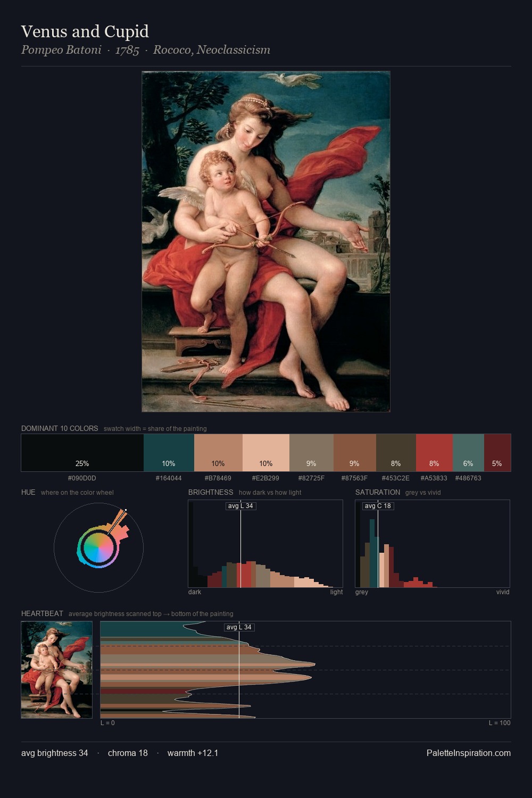Click the #090D0D black swatch at 25%

click(82, 453)
